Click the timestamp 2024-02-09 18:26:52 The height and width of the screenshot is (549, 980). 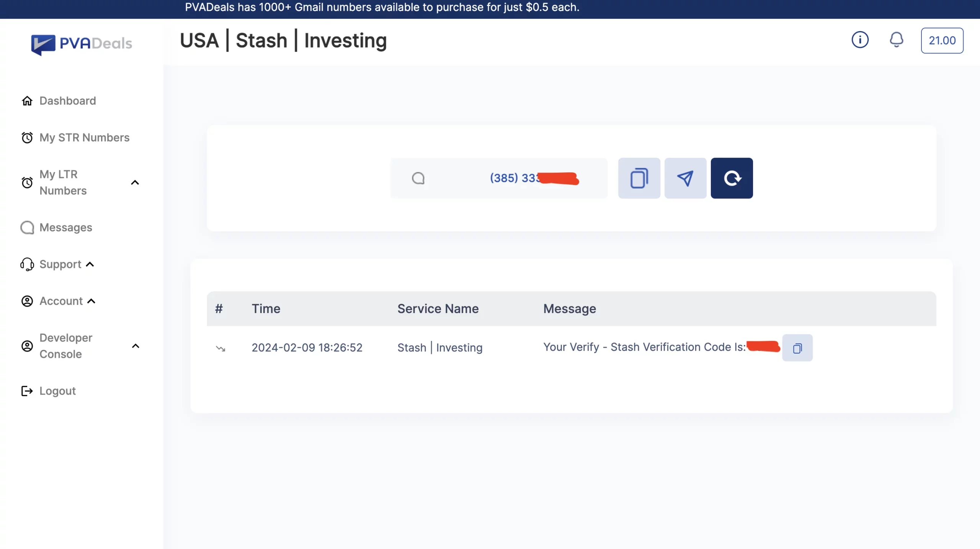307,347
